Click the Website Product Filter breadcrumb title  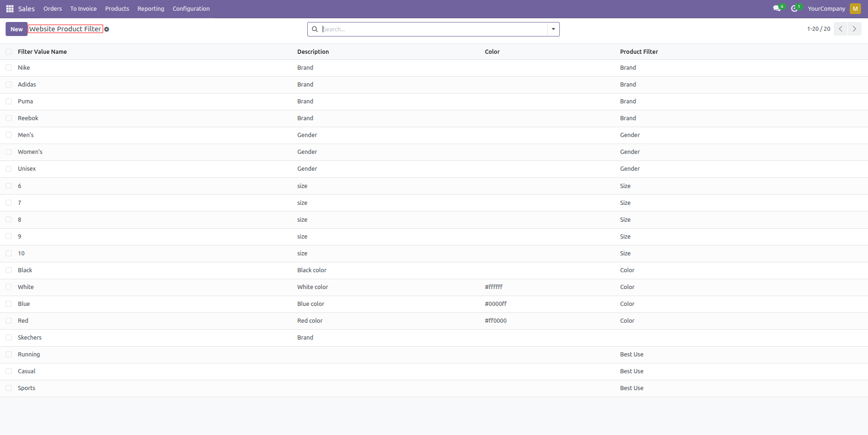tap(65, 29)
